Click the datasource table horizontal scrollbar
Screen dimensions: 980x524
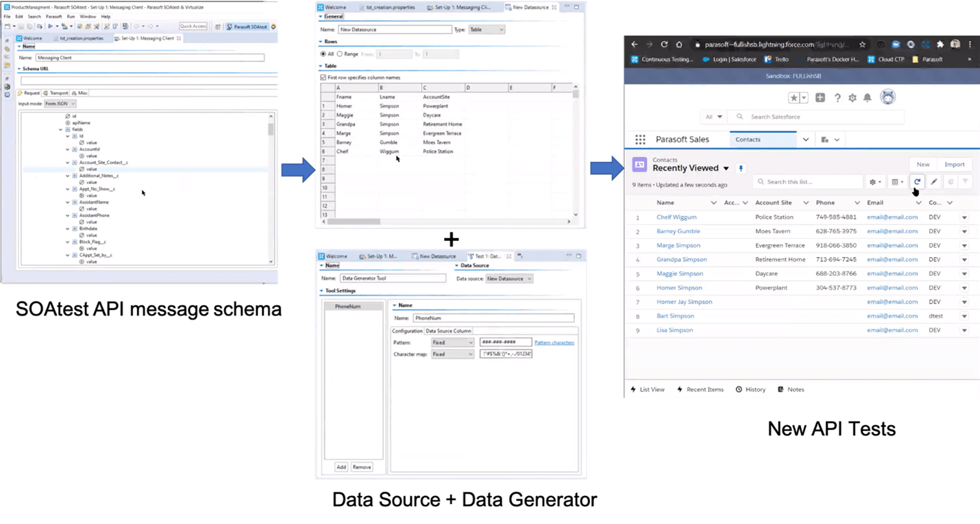pos(354,222)
